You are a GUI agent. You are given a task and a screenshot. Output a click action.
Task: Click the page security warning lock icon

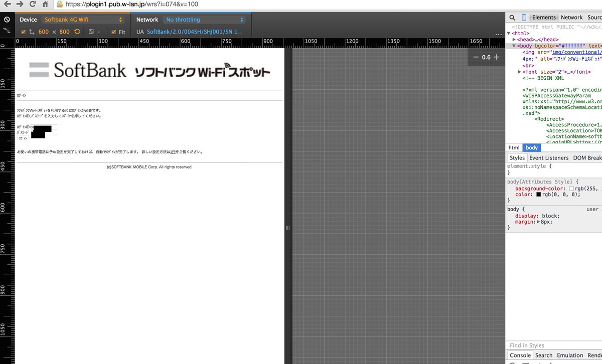(60, 5)
